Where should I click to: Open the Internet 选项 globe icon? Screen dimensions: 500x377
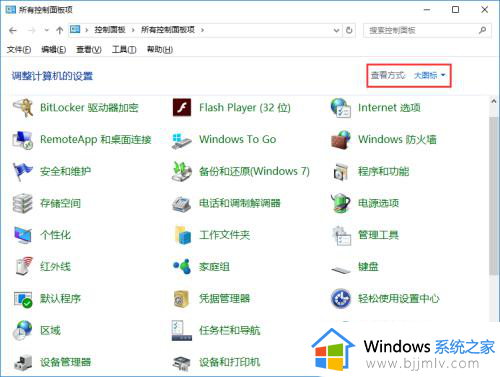click(x=341, y=108)
